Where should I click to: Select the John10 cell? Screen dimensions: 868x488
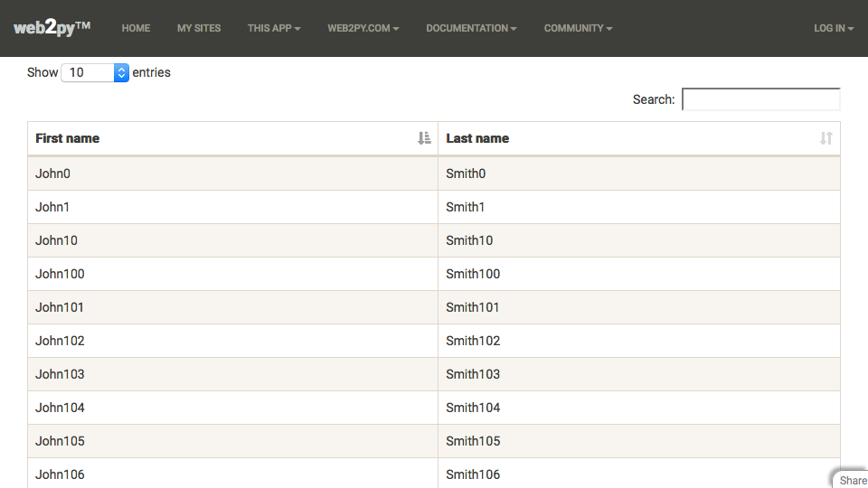click(x=232, y=240)
